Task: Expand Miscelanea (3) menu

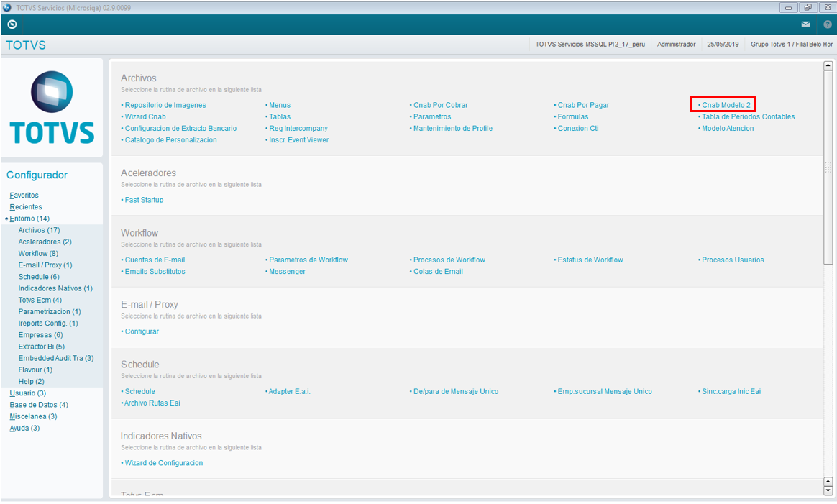Action: click(33, 417)
